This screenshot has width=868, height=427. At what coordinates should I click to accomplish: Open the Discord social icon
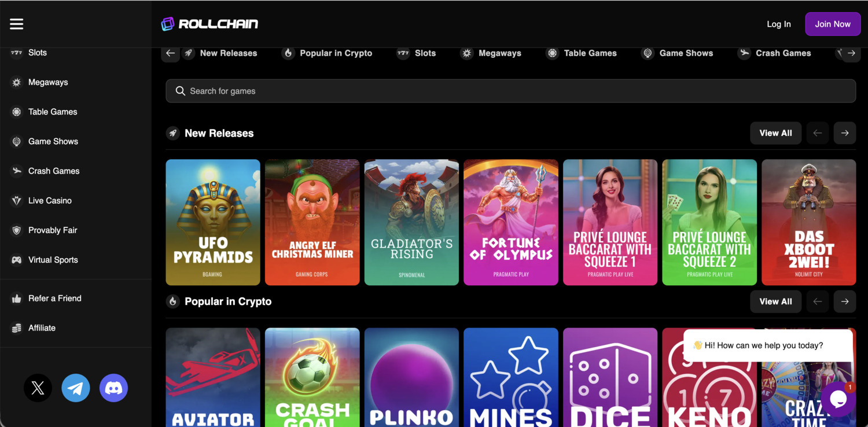(113, 388)
